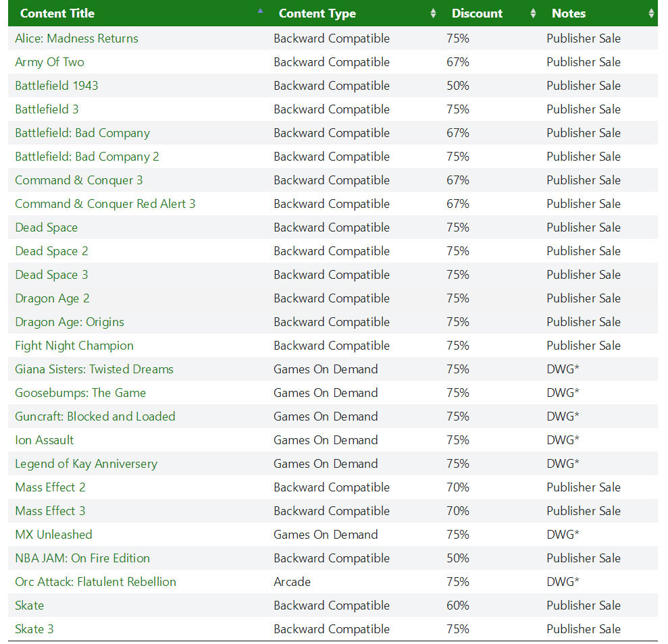This screenshot has height=644, width=668.
Task: Open the Dragon Age: Origins link
Action: (x=70, y=322)
